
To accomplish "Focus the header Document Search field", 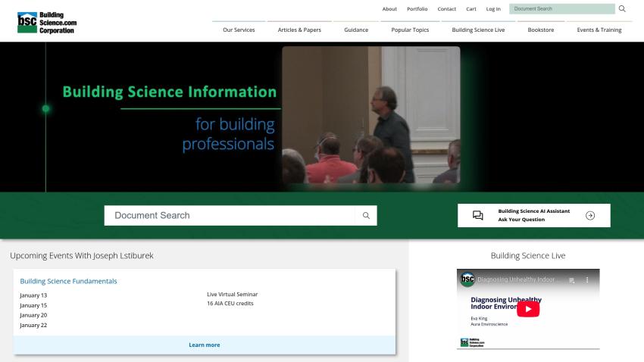I will [562, 8].
